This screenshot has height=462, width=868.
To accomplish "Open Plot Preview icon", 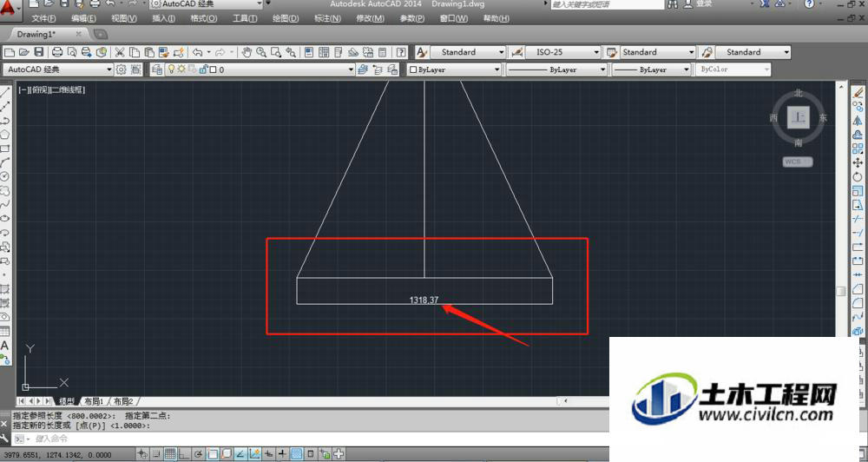I will pyautogui.click(x=72, y=52).
